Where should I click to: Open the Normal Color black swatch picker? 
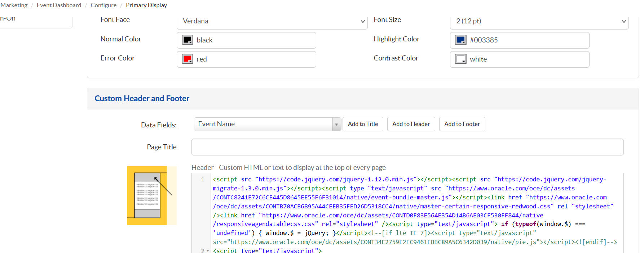point(188,40)
